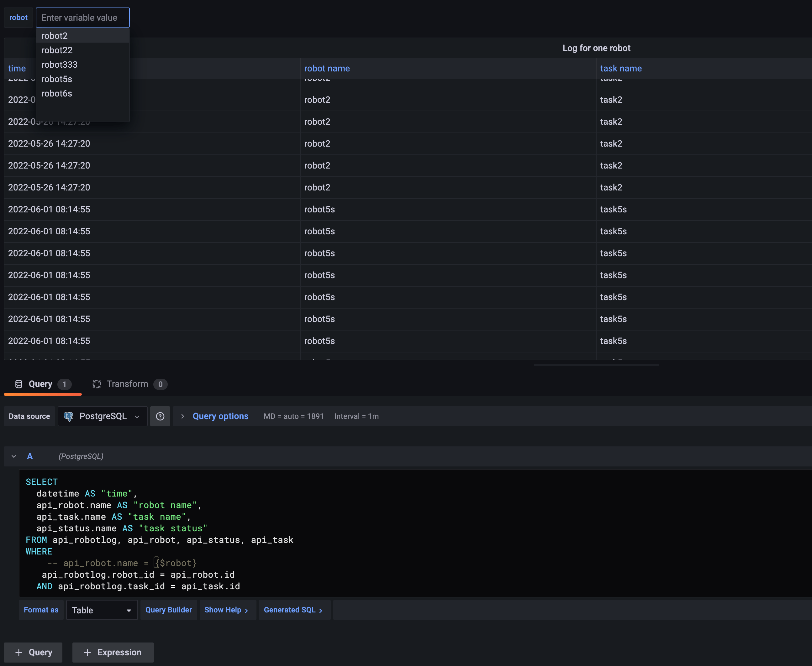Collapse query A with the chevron
This screenshot has width=812, height=666.
[14, 456]
